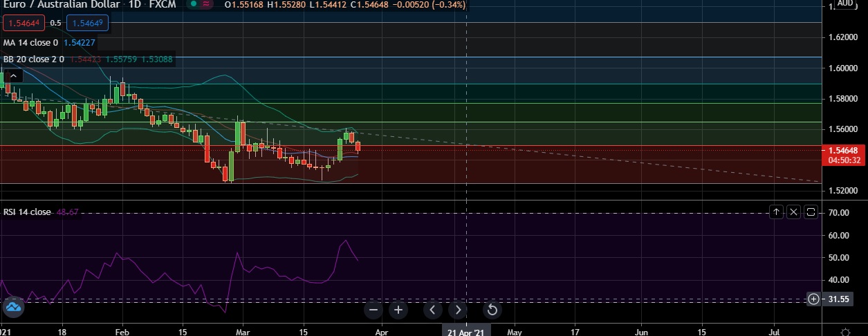Click the TradingView cloud logo
868x336 pixels.
pyautogui.click(x=13, y=308)
